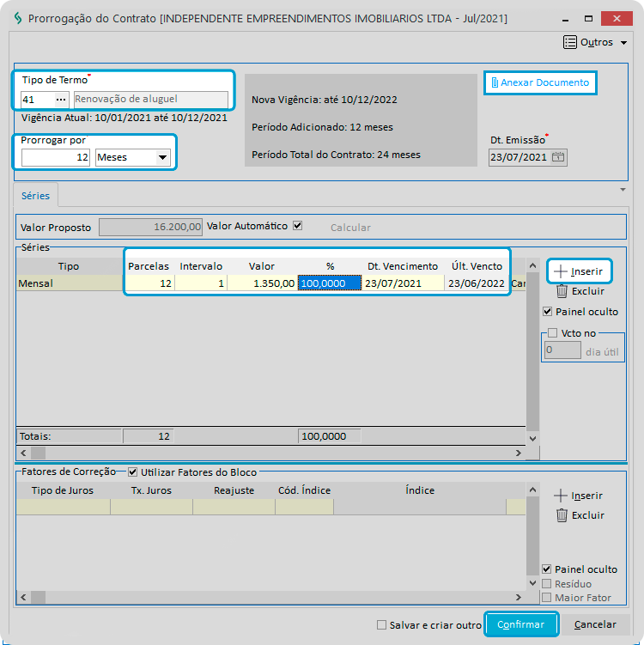Viewport: 644px width, 645px height.
Task: Click the Tipo column header
Action: 69,266
